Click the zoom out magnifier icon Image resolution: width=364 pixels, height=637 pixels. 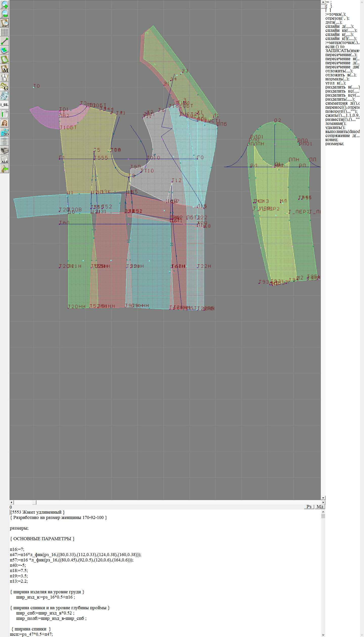5,14
